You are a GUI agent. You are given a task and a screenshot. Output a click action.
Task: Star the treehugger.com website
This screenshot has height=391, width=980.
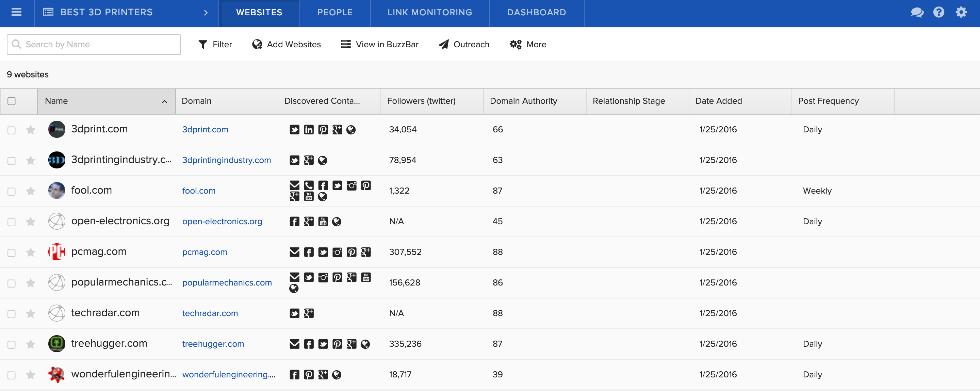[30, 344]
